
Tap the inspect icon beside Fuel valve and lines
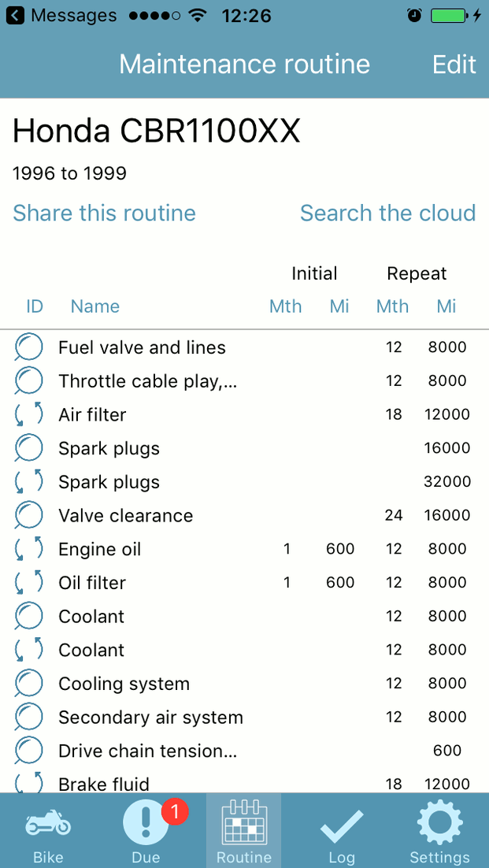(x=29, y=347)
